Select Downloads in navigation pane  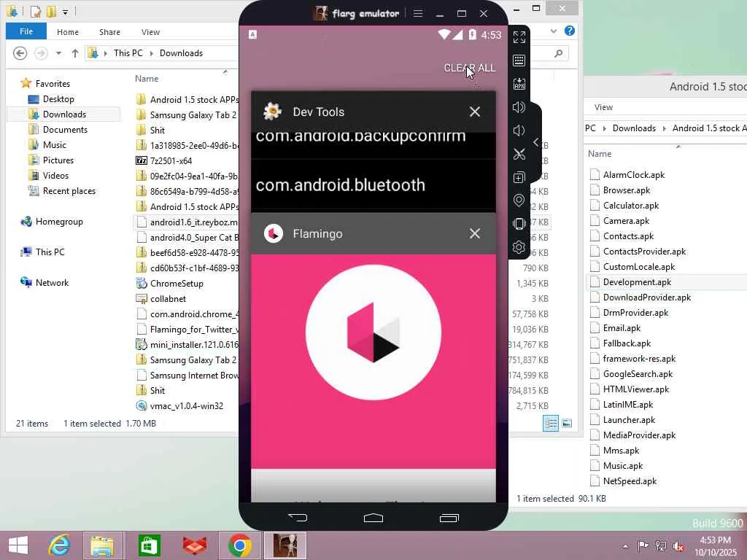[x=64, y=114]
